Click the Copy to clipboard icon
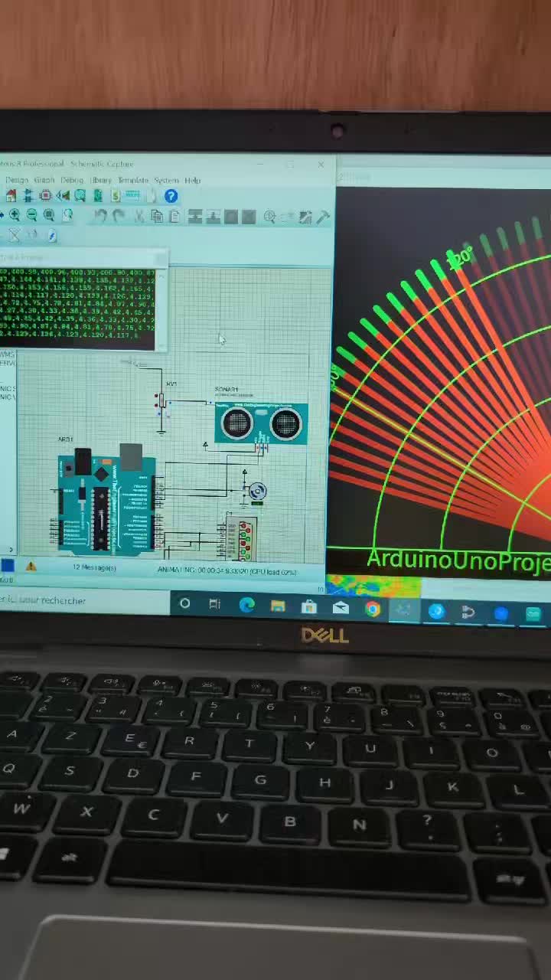 point(156,217)
